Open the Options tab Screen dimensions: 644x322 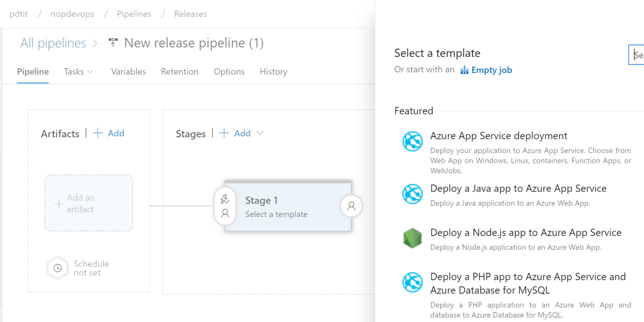pyautogui.click(x=229, y=72)
